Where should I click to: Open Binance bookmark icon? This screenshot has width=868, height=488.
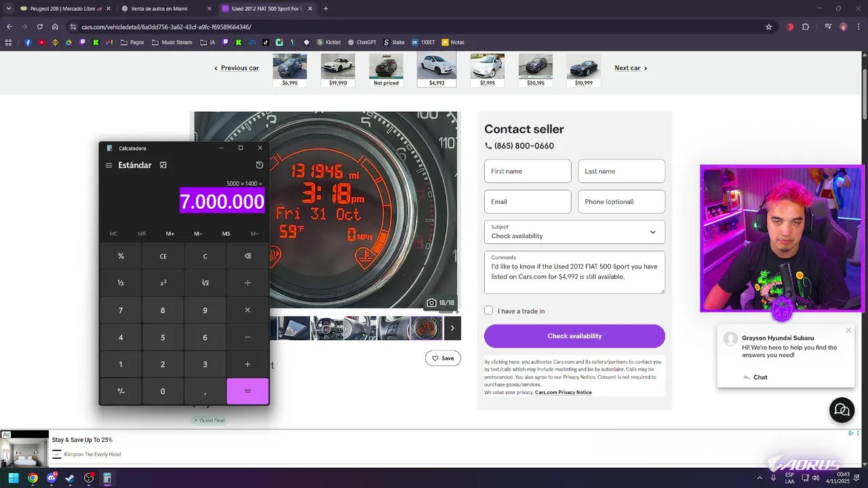[x=56, y=42]
